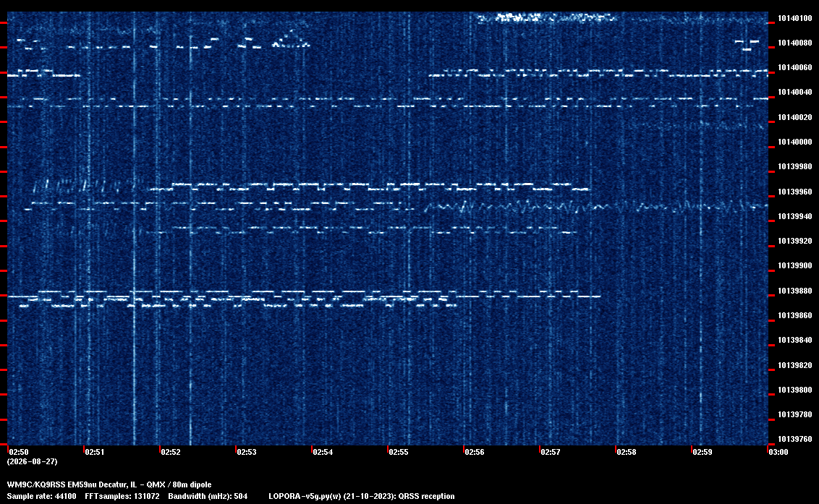
Task: Click the triangular pattern signal near 10140080
Action: click(290, 40)
